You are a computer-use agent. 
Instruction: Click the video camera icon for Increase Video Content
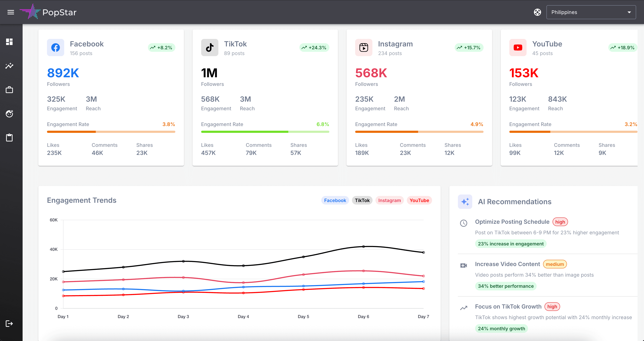pos(464,266)
